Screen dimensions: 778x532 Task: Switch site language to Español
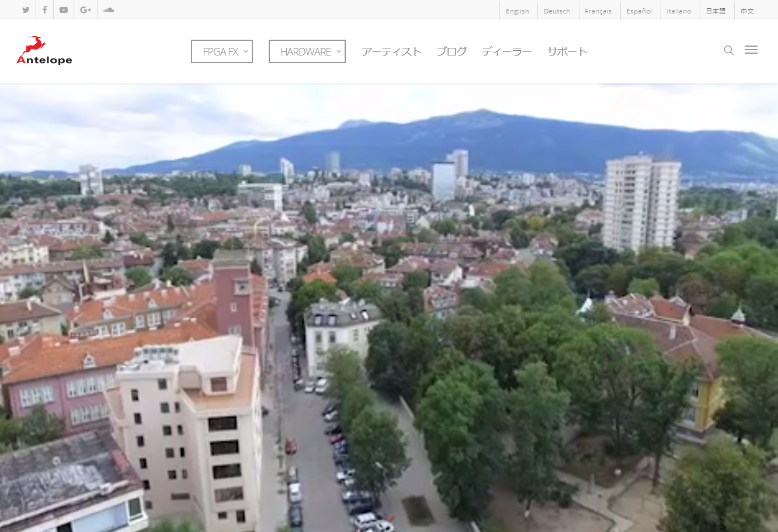coord(639,11)
